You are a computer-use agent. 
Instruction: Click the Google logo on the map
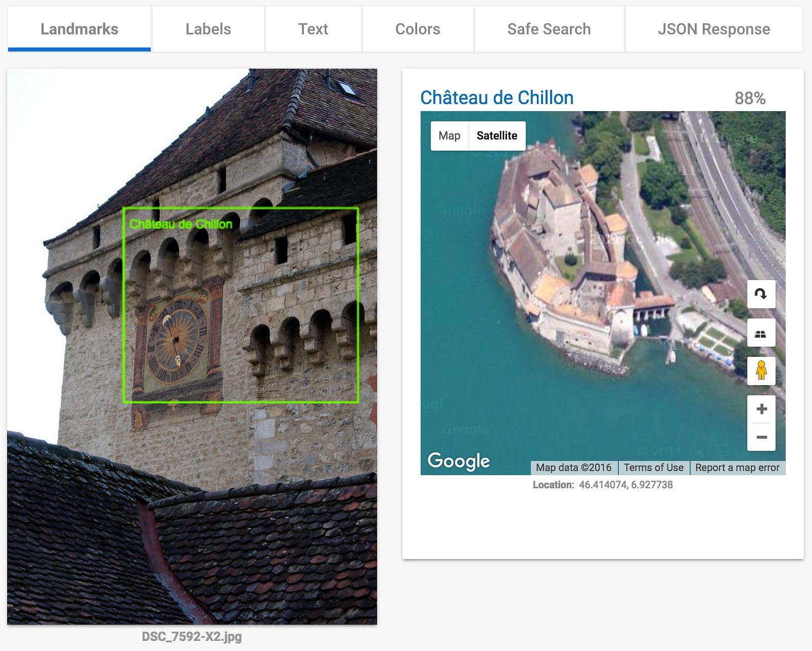click(x=459, y=461)
